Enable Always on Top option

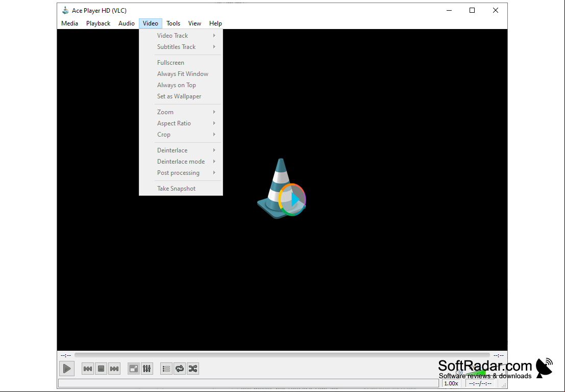pos(181,85)
